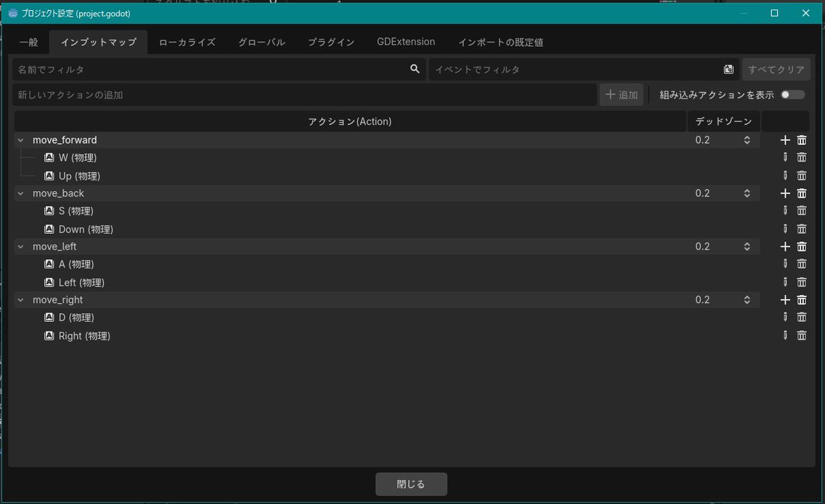Add event to move_forward action

(x=785, y=140)
